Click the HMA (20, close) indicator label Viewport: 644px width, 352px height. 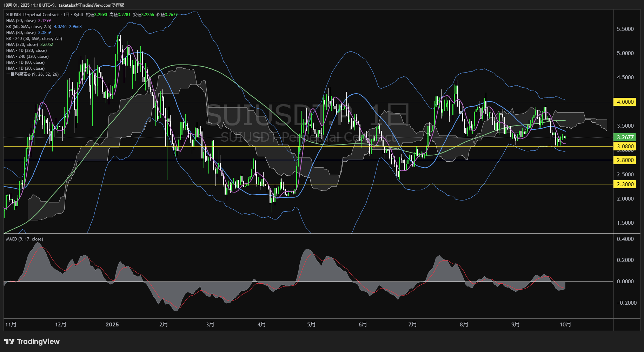[x=21, y=21]
